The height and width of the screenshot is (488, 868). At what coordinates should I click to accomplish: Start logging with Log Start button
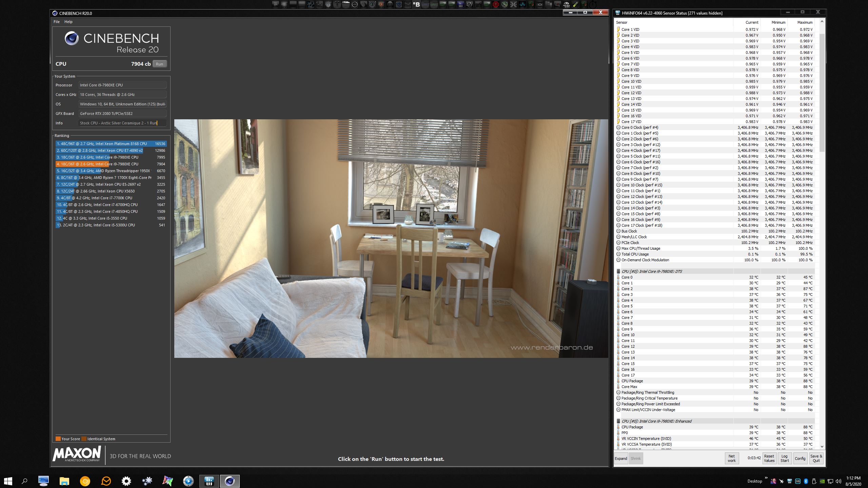785,459
